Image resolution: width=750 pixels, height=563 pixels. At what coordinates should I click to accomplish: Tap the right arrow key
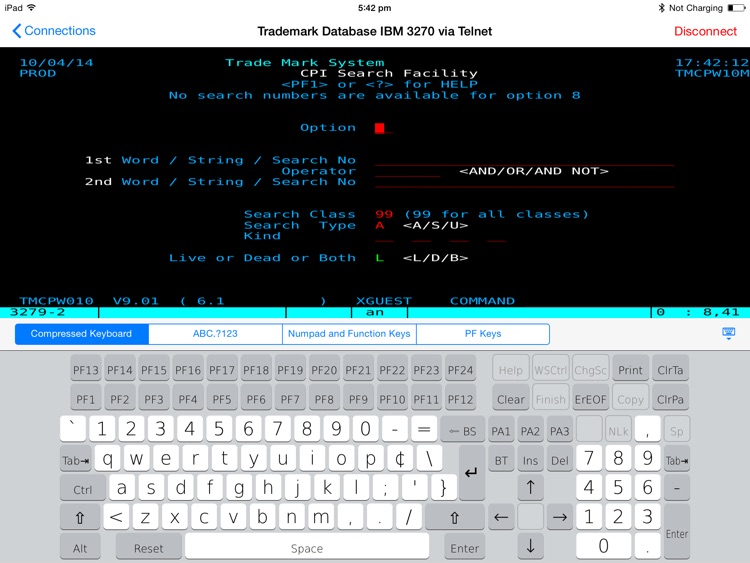[560, 517]
